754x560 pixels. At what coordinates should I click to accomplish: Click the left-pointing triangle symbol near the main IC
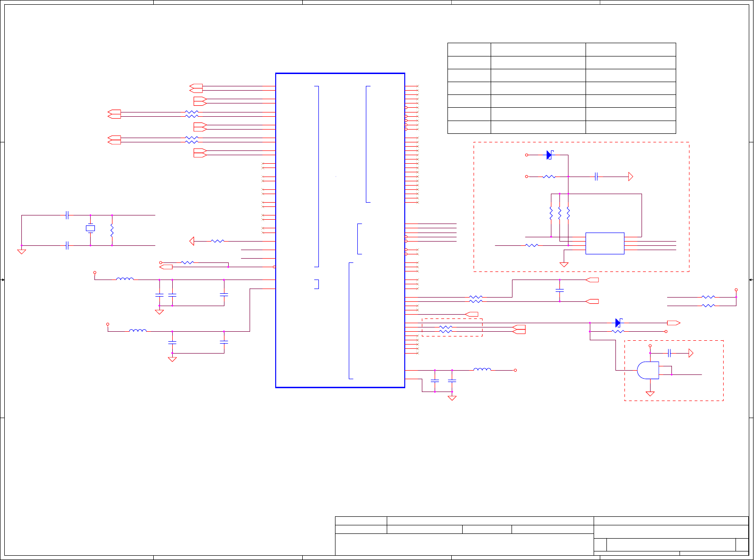192,241
